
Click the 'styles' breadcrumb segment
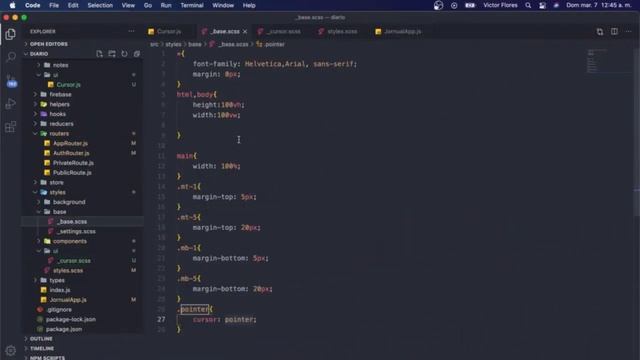(173, 44)
